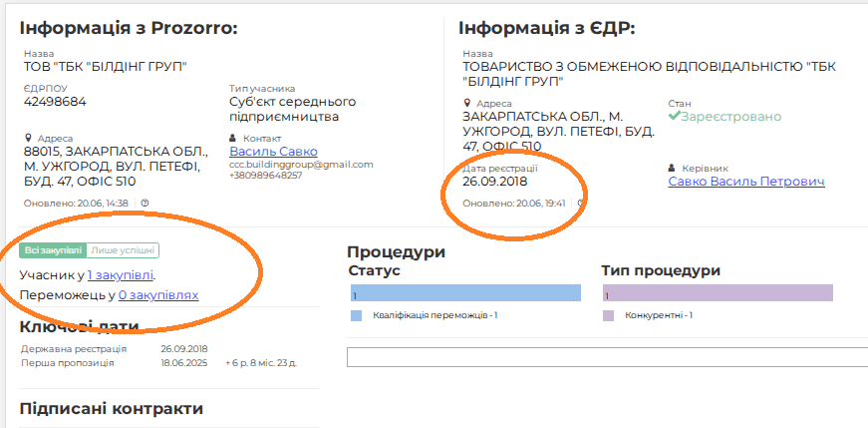
Task: Switch to Лише успішні purchases filter
Action: tap(123, 250)
